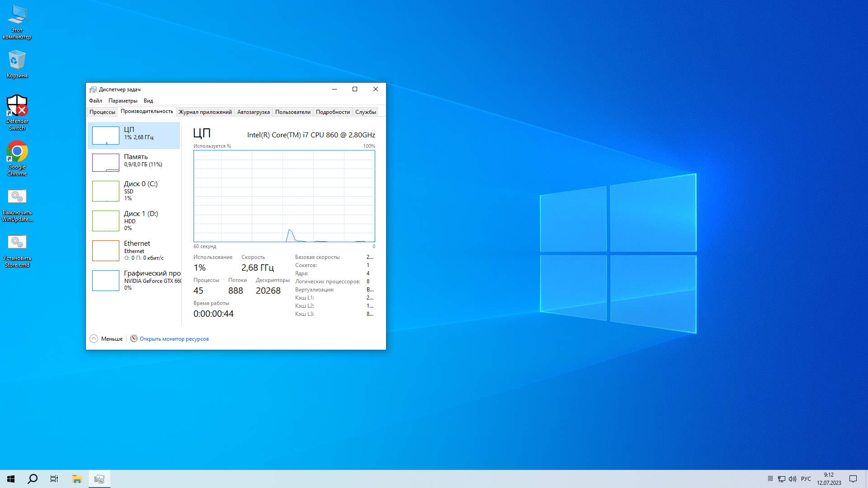Switch to the Автозагрузка tab
The image size is (868, 488).
click(x=253, y=112)
